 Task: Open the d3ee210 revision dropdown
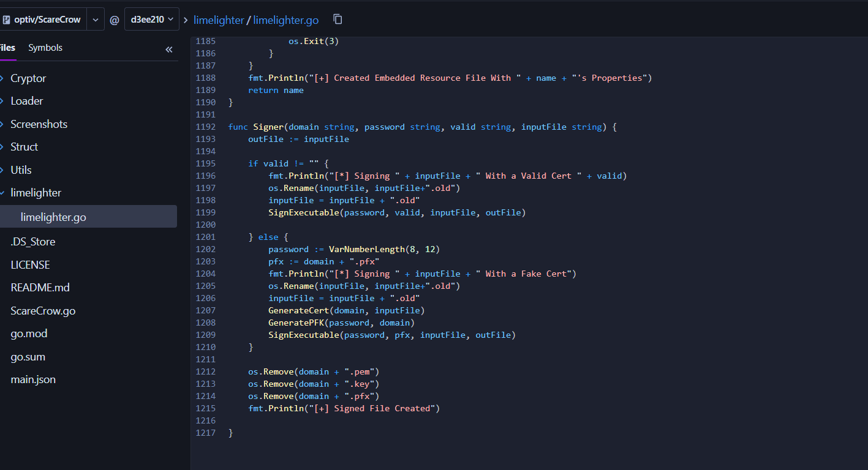point(152,20)
